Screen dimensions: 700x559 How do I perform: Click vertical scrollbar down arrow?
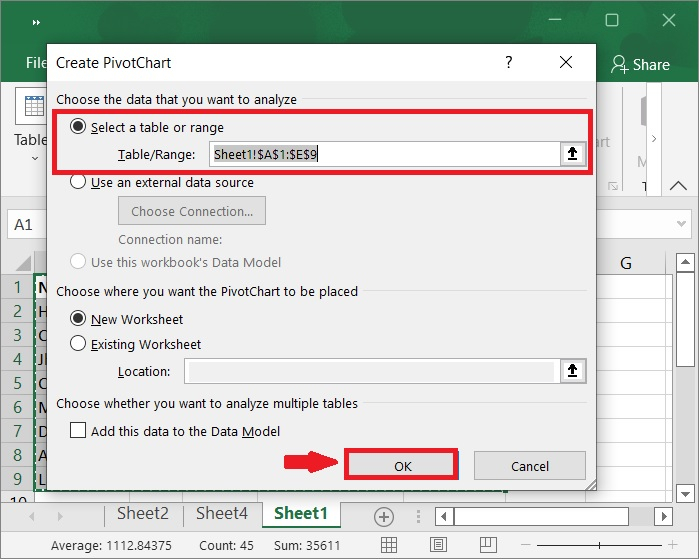(685, 494)
